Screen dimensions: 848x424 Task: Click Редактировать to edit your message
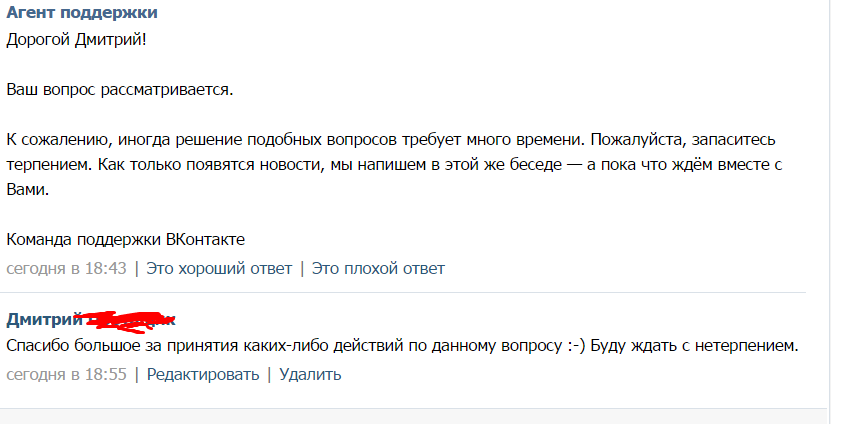[x=203, y=375]
